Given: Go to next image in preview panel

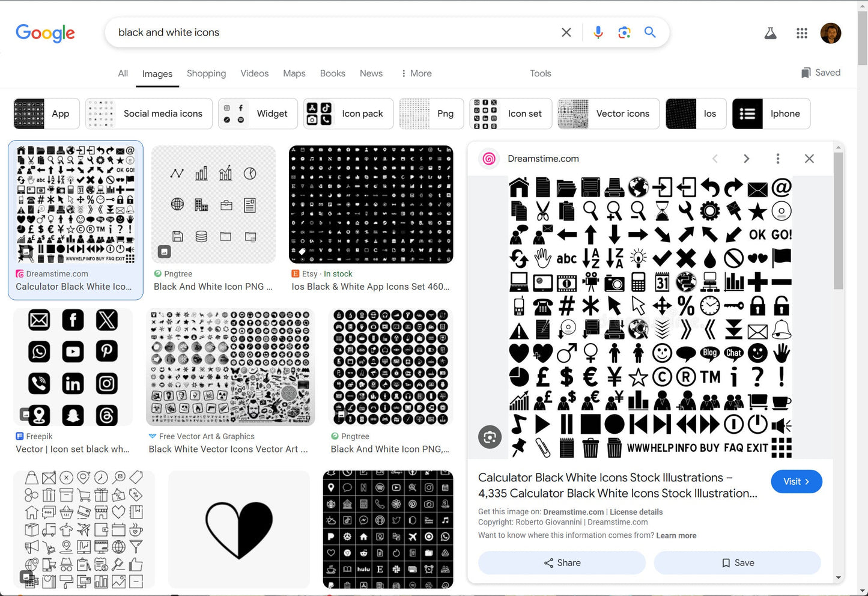Looking at the screenshot, I should click(747, 159).
